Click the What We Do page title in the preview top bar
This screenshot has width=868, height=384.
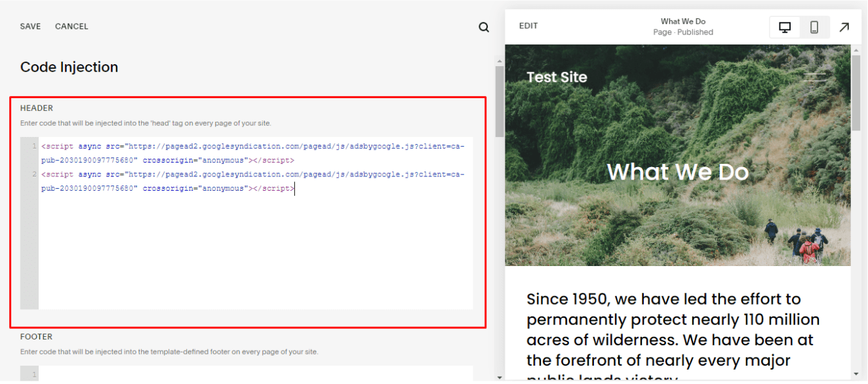683,22
